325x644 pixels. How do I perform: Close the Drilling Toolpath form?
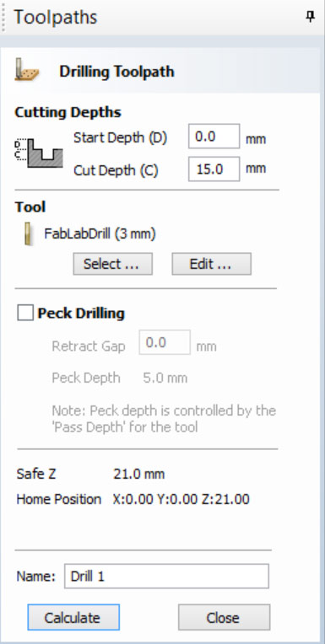pyautogui.click(x=225, y=617)
